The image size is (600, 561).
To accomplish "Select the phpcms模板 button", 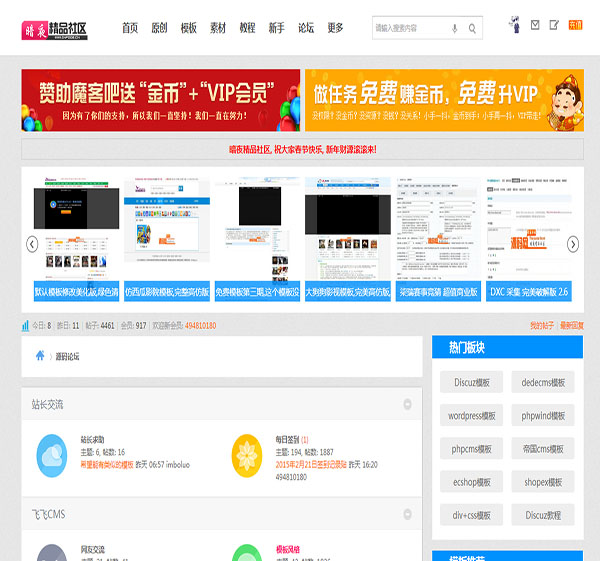I will pos(471,448).
